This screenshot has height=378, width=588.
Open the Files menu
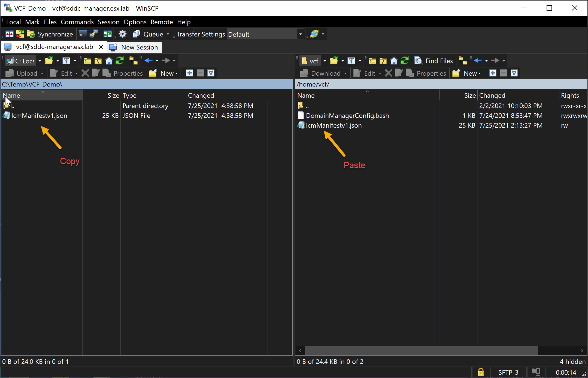[x=50, y=22]
